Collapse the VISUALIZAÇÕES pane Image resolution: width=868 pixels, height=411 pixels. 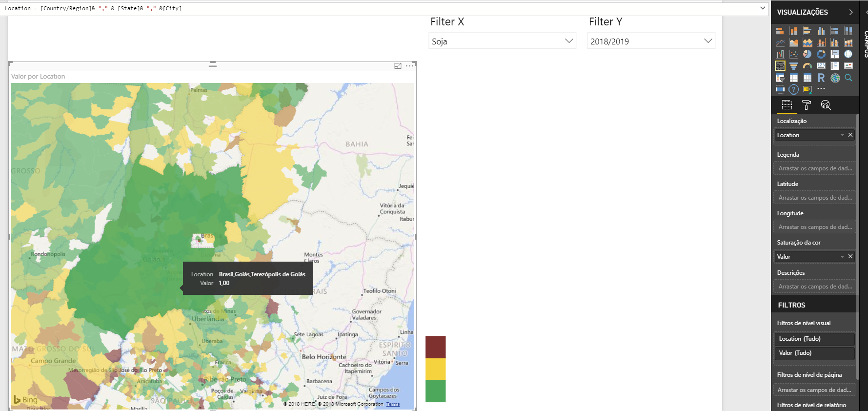pos(851,12)
